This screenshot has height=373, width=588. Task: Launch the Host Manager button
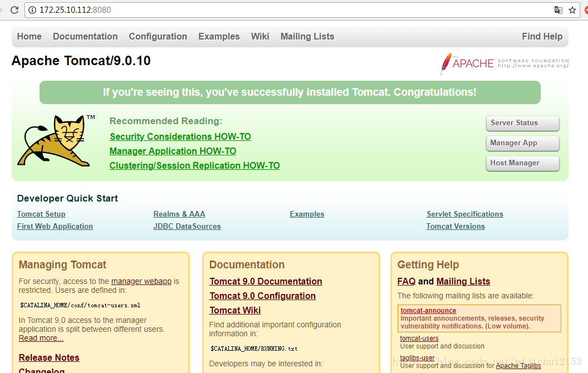point(522,163)
